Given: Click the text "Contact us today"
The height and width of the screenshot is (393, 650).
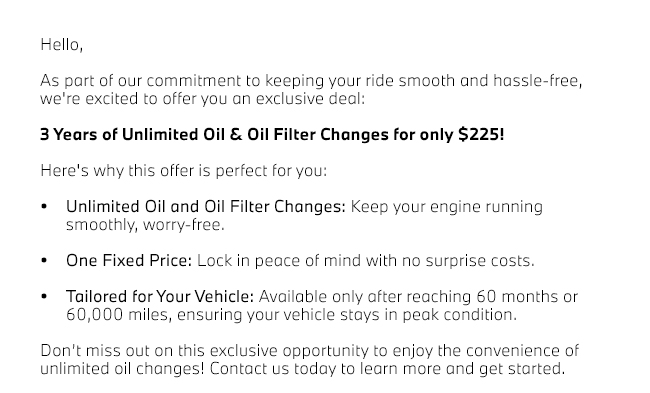Looking at the screenshot, I should coord(273,369).
